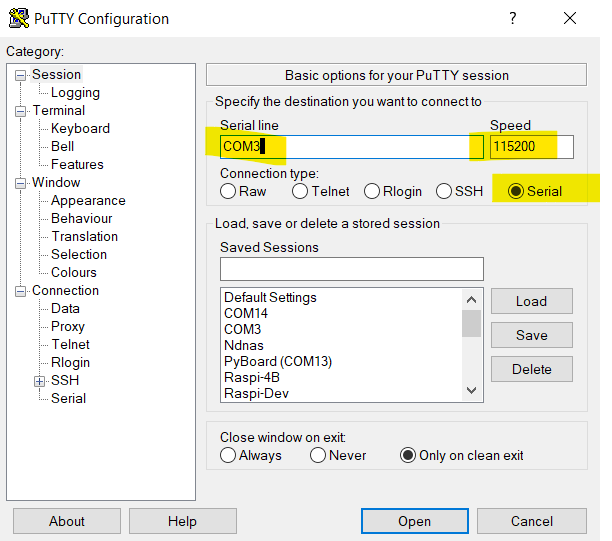
Task: Expand the SSH tree node
Action: tap(39, 381)
